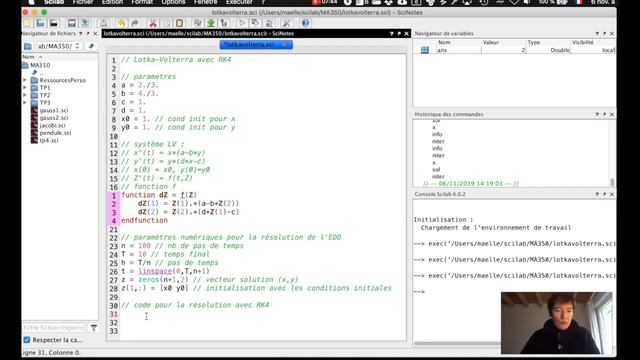Open gauss2.sci in the file browser
The width and height of the screenshot is (640, 360).
pos(53,118)
